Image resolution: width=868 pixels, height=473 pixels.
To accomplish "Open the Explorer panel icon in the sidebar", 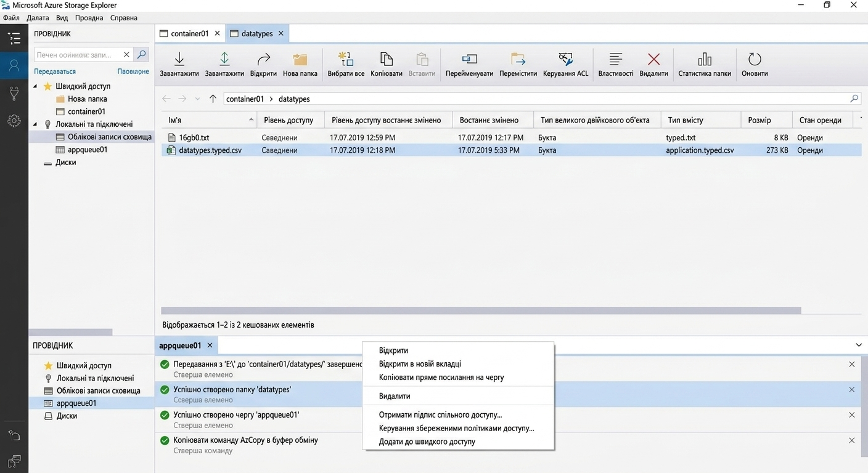I will (14, 38).
